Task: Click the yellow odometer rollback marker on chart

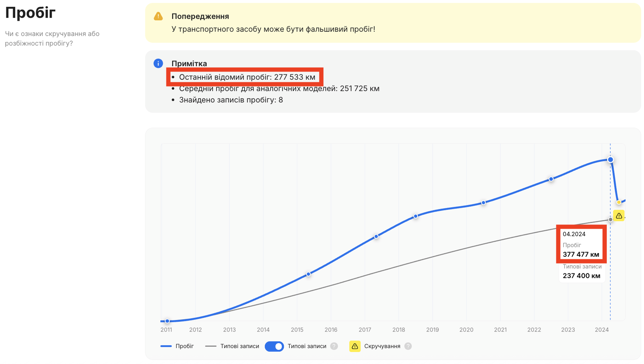Action: point(619,216)
